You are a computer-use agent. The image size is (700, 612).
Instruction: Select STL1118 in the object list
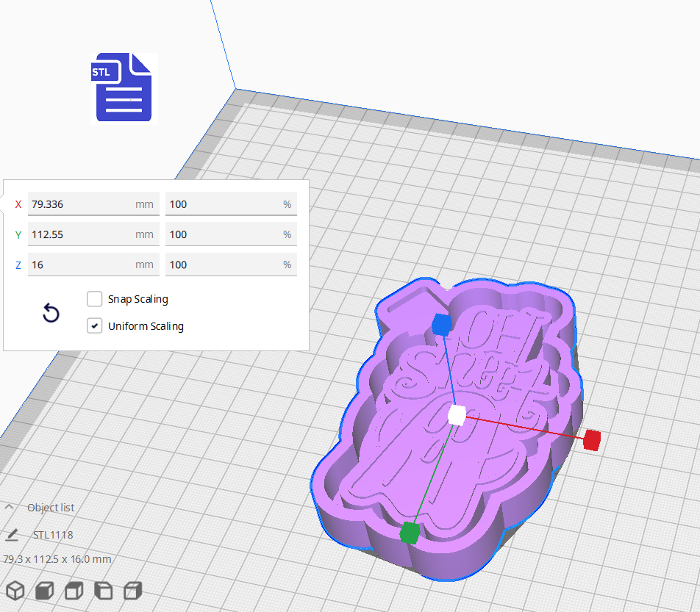point(53,535)
